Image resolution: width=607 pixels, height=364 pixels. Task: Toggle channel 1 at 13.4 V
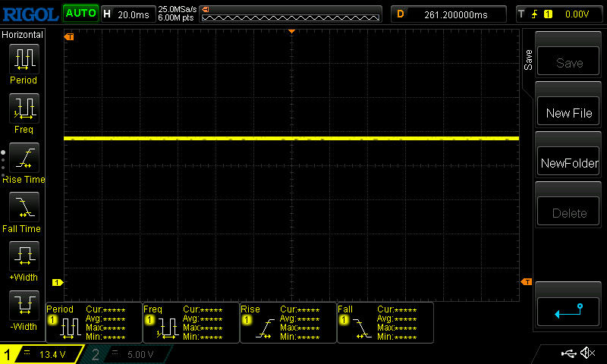coord(42,354)
